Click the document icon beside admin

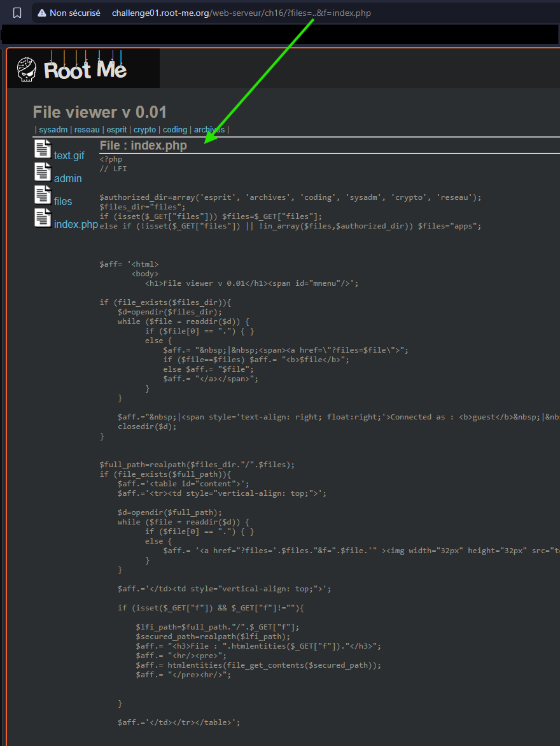(x=43, y=172)
